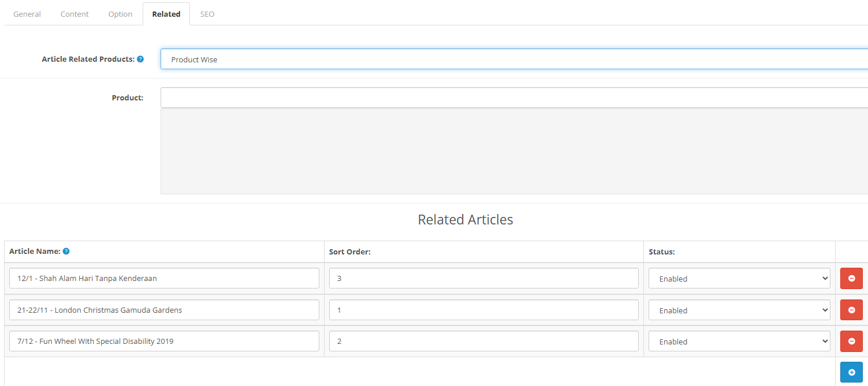Click help icon beside Article Related Products
The width and height of the screenshot is (868, 386).
pyautogui.click(x=140, y=59)
